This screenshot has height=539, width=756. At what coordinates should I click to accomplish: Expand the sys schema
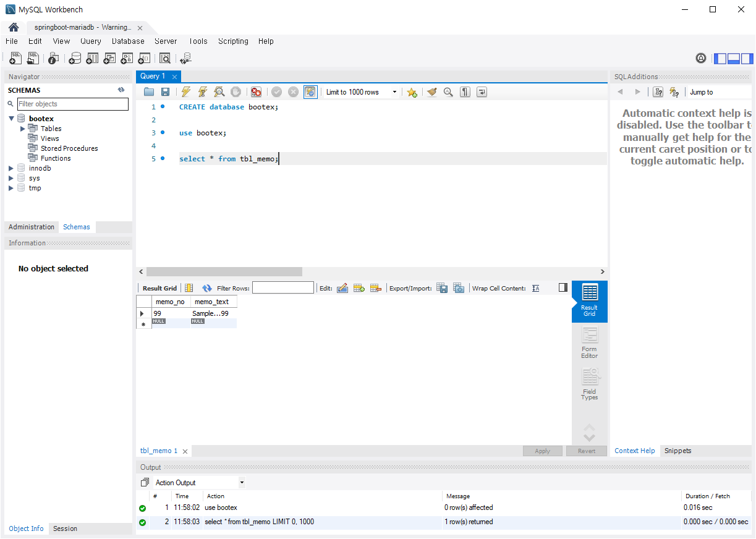pyautogui.click(x=11, y=178)
